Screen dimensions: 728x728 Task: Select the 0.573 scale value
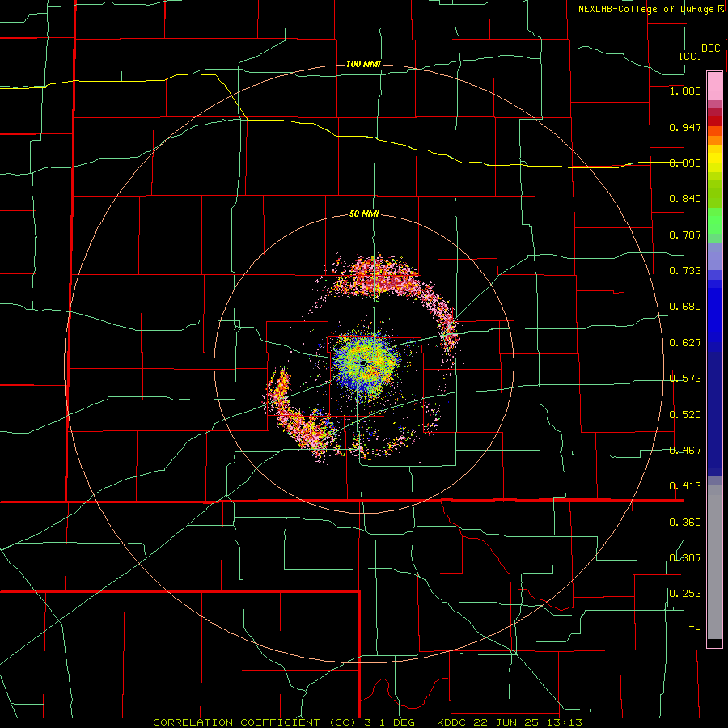tap(685, 379)
